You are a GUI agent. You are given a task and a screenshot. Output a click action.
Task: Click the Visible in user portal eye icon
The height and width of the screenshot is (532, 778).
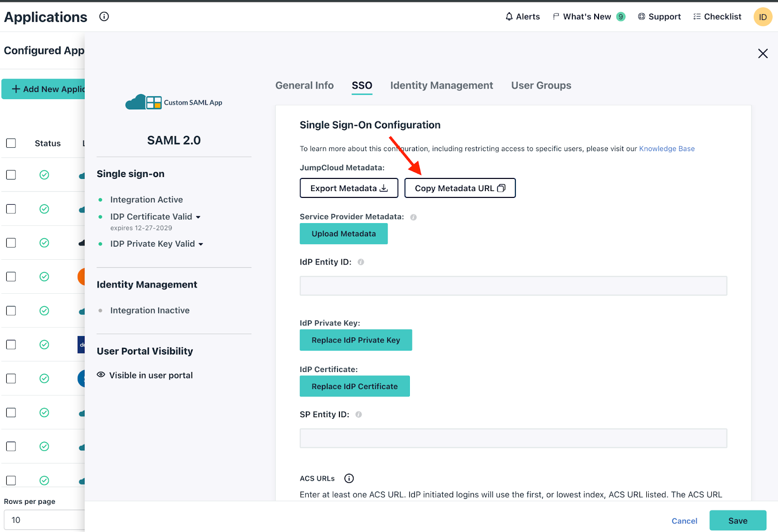[x=101, y=375]
